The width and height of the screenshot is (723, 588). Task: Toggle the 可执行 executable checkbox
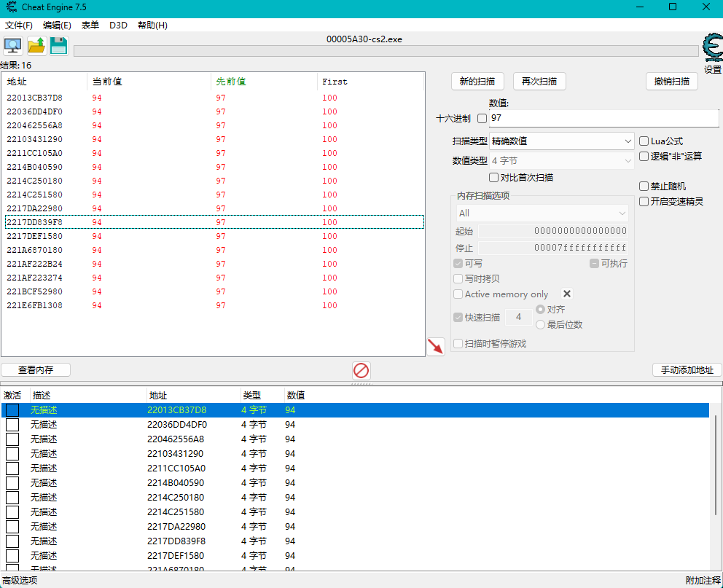click(x=594, y=263)
